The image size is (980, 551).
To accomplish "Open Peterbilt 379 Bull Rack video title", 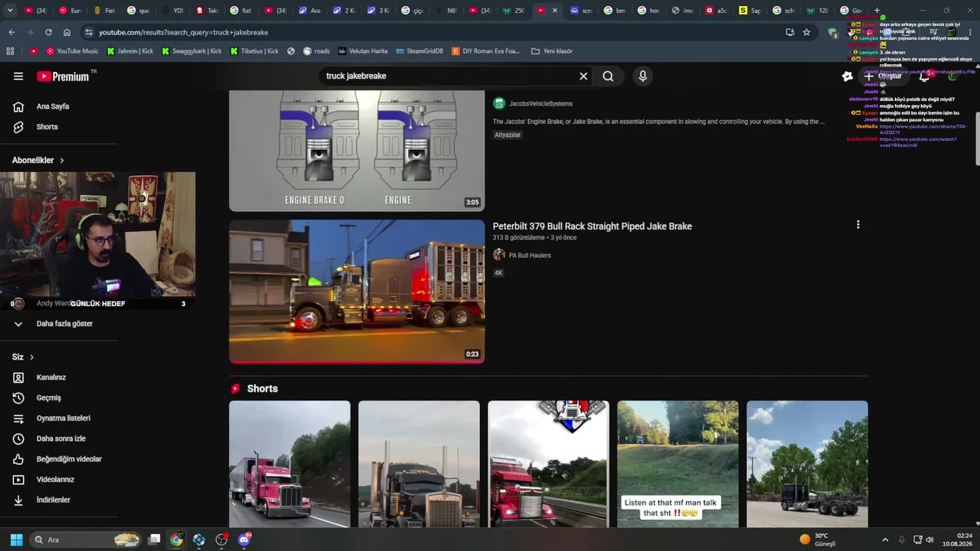I will click(x=593, y=227).
